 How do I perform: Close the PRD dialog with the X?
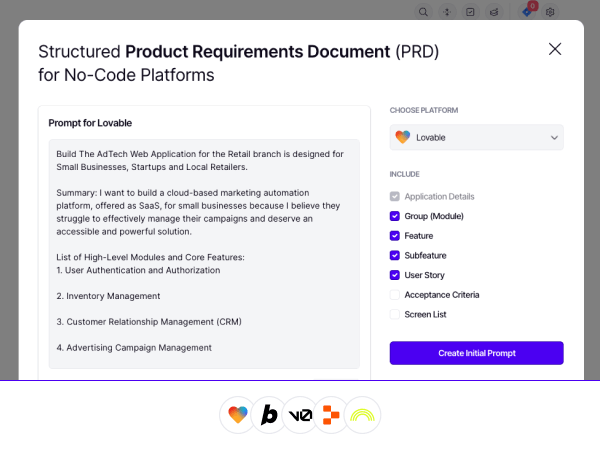coord(555,49)
